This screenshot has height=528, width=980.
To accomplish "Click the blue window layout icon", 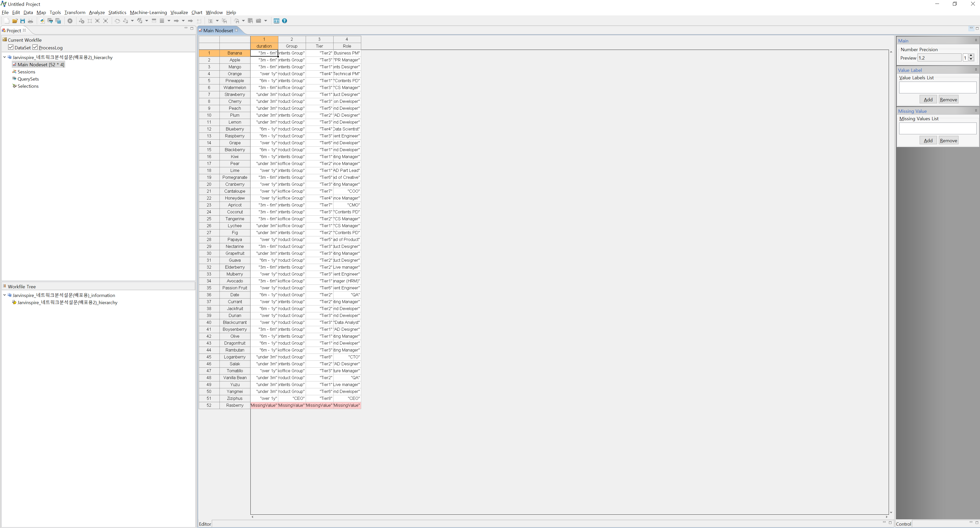I will (x=277, y=21).
